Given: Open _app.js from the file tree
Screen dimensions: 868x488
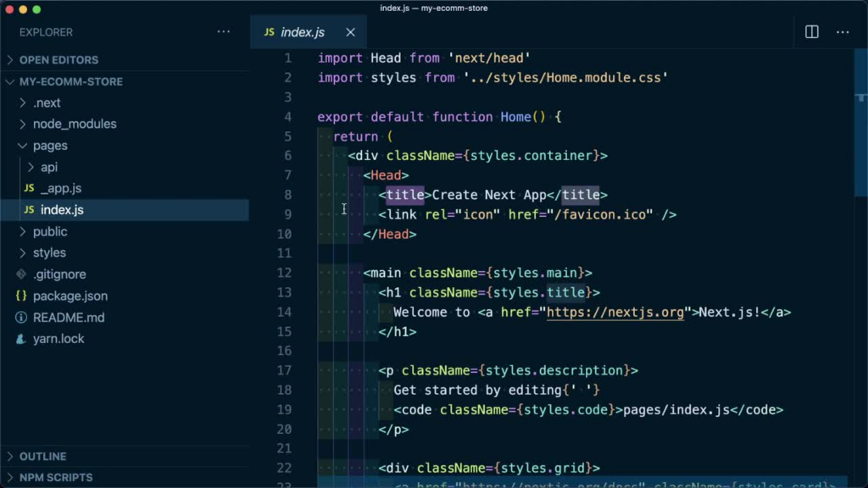Looking at the screenshot, I should tap(60, 188).
